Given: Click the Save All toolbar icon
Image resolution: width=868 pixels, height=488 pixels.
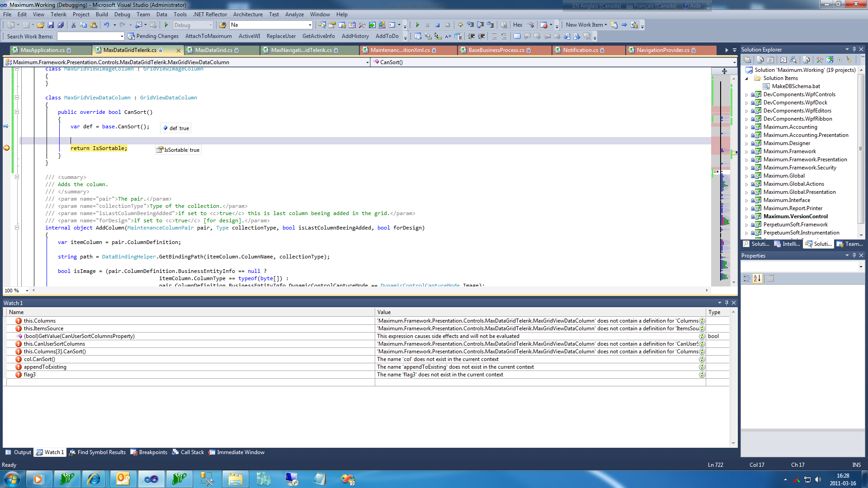Looking at the screenshot, I should [x=61, y=25].
